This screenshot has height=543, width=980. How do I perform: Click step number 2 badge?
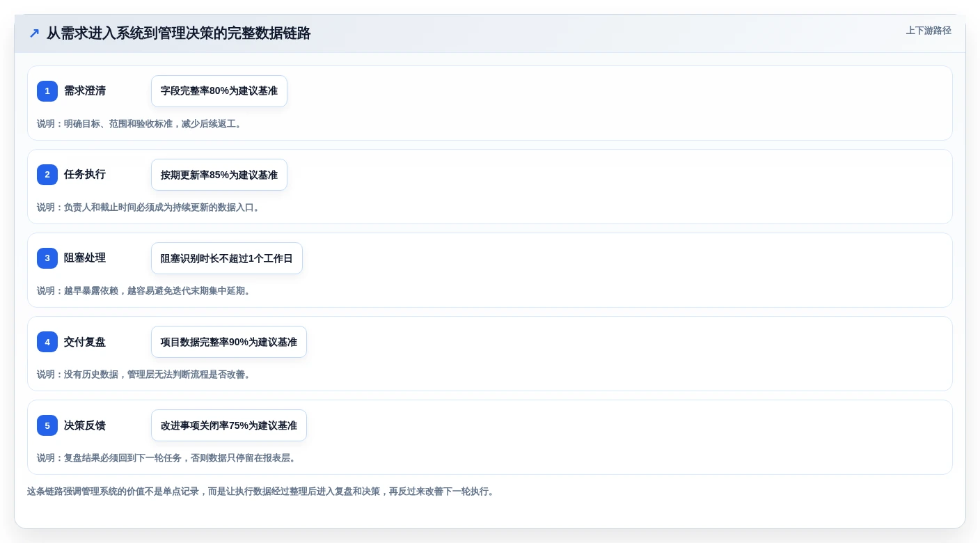47,175
